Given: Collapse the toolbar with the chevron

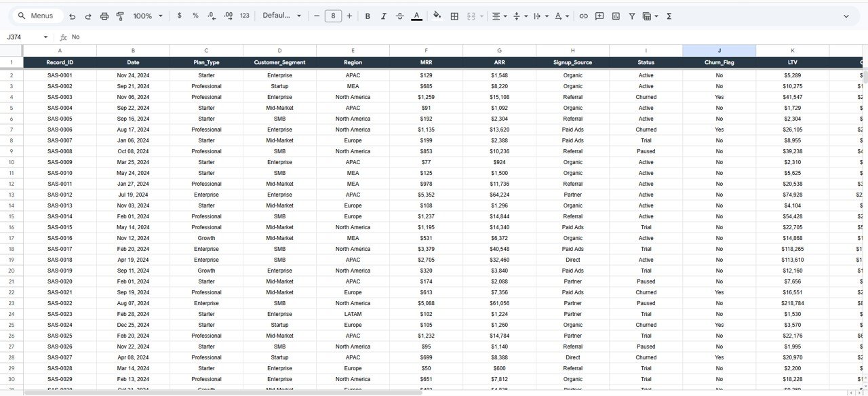Looking at the screenshot, I should (846, 15).
